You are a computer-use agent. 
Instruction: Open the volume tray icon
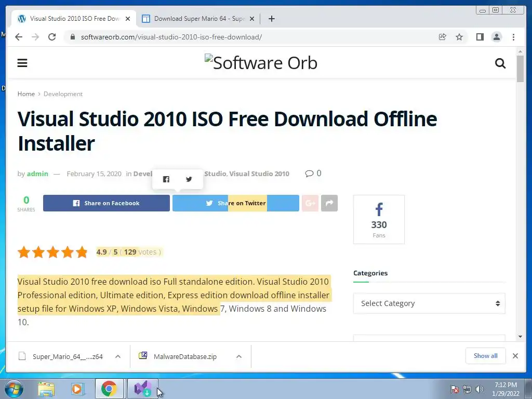[480, 389]
